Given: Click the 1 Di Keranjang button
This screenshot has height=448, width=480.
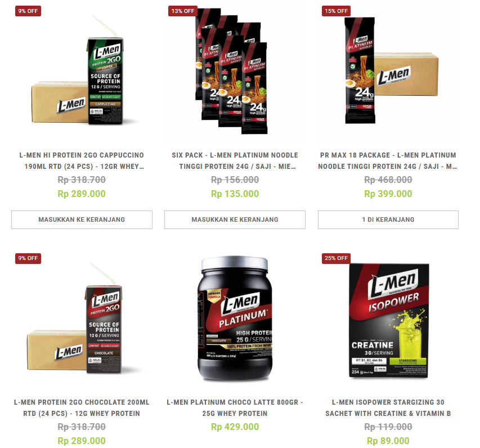Looking at the screenshot, I should [388, 219].
